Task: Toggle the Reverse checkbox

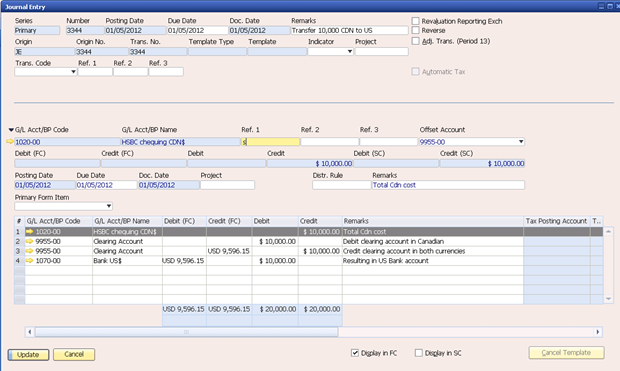Action: pyautogui.click(x=415, y=30)
